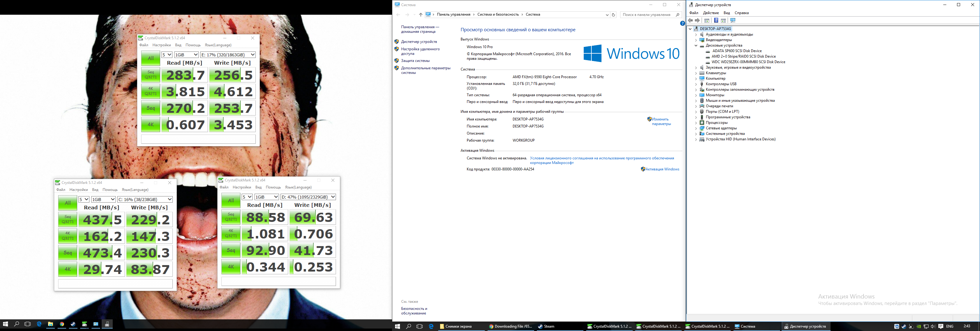Screen dimensions: 980x331
Task: Click the Uplay icon in system tray
Action: tap(897, 326)
